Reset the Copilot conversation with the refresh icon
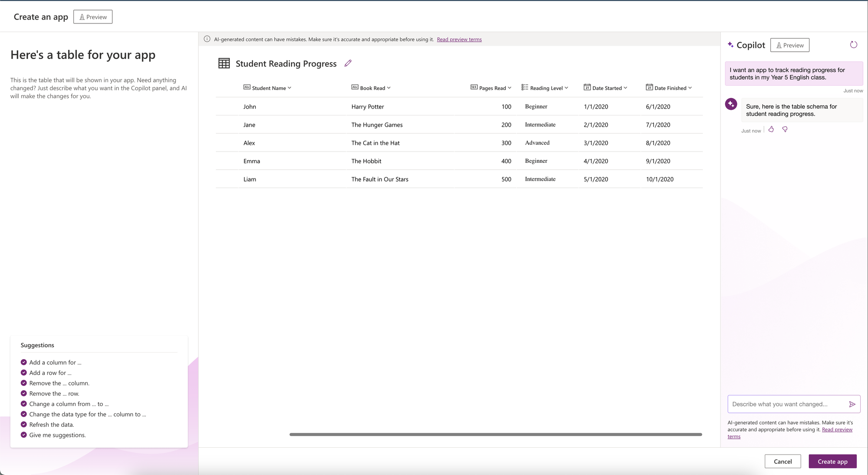868x475 pixels. (x=853, y=45)
